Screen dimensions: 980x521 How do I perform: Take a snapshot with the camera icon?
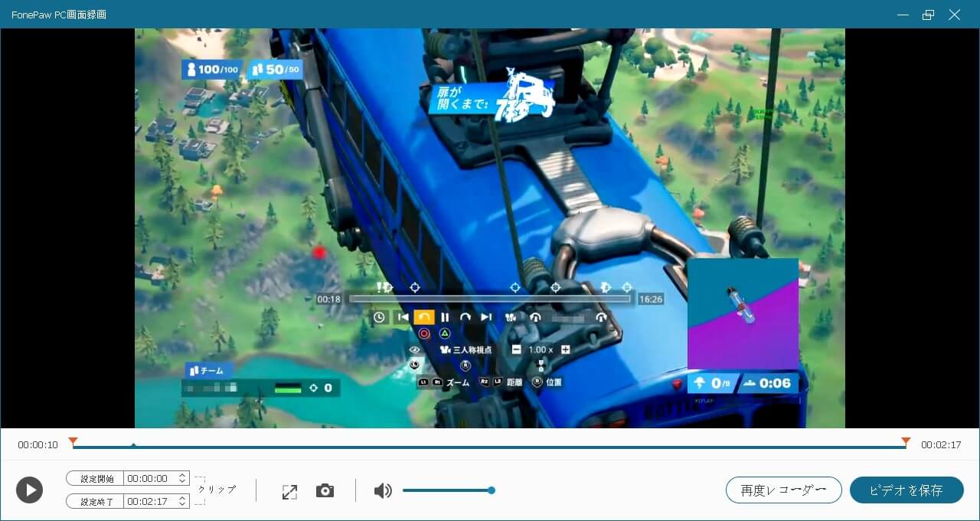(325, 490)
